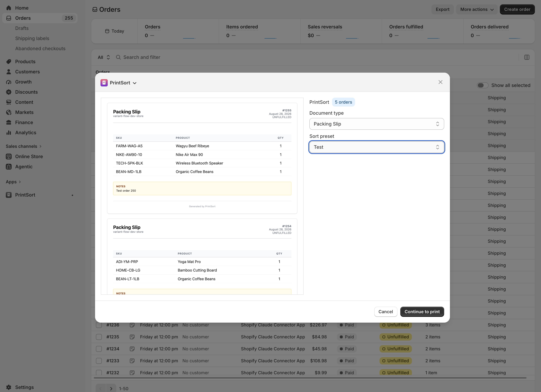Click the edit columns icon
Screen dimensions: 541x392
[527, 57]
